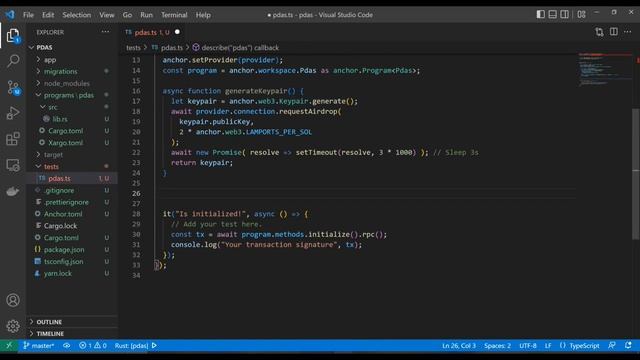The width and height of the screenshot is (640, 360).
Task: Click the editor vertical scrollbar
Action: tap(636, 173)
